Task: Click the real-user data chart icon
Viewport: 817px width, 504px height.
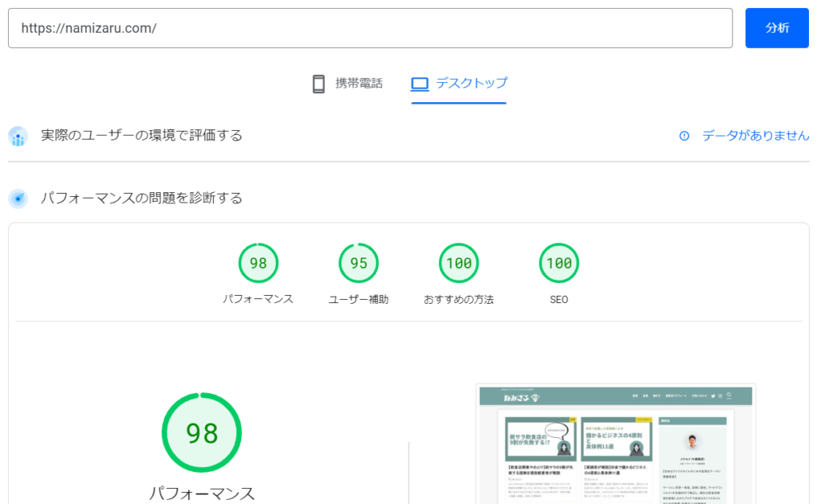Action: (x=18, y=136)
